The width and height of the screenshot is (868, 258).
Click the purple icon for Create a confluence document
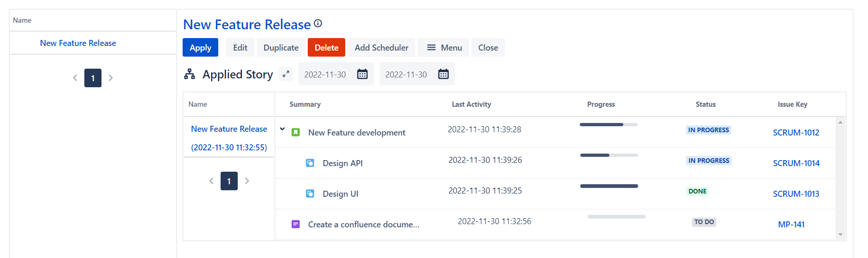click(296, 225)
